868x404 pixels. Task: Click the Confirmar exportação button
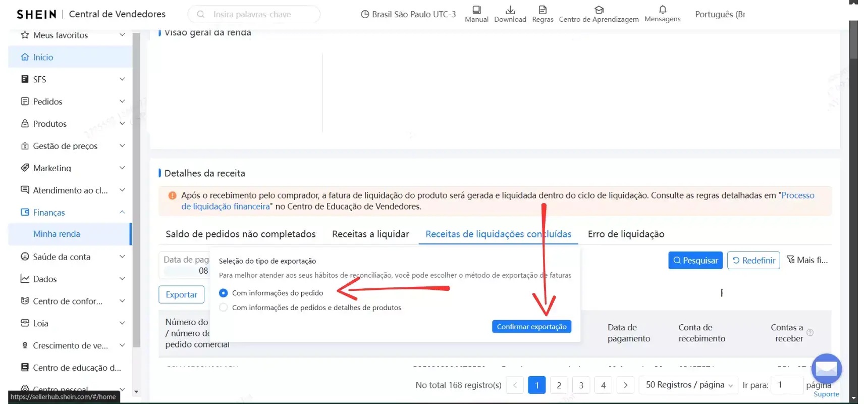click(531, 327)
